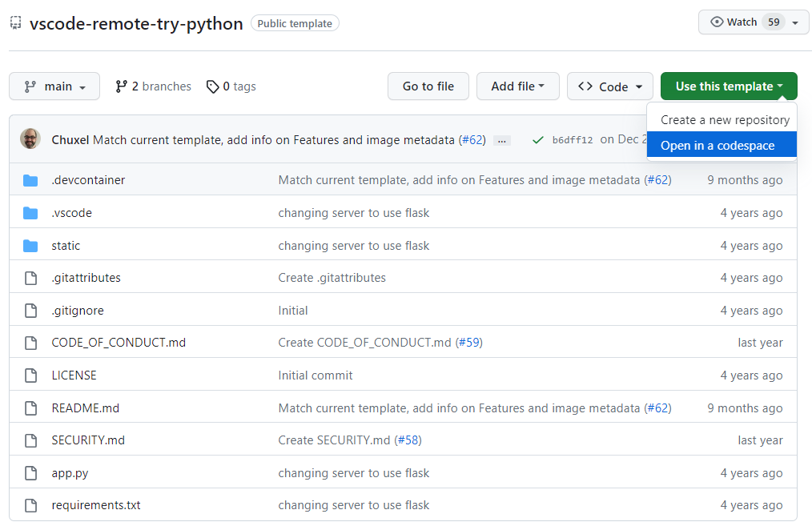The image size is (812, 530).
Task: Click the green checkmark beside commit b6dff12
Action: [x=538, y=139]
